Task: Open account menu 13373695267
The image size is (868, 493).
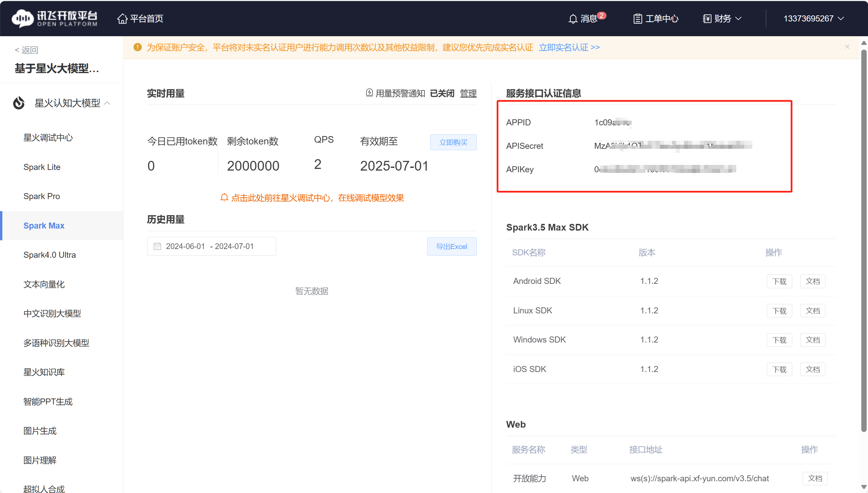Action: coord(813,18)
